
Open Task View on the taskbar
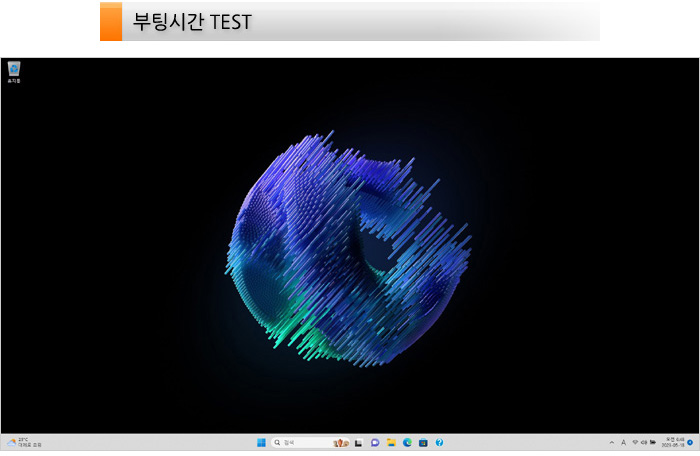[x=358, y=443]
